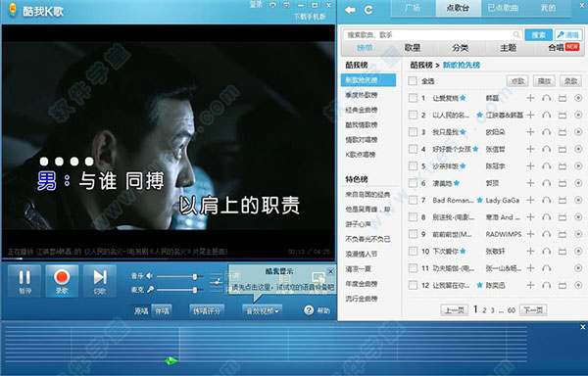Check the 全选 select-all checkbox

tap(413, 81)
